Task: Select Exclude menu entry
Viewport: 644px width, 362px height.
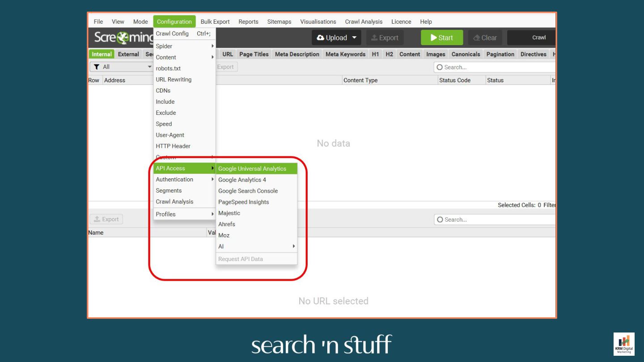Action: 184,113
